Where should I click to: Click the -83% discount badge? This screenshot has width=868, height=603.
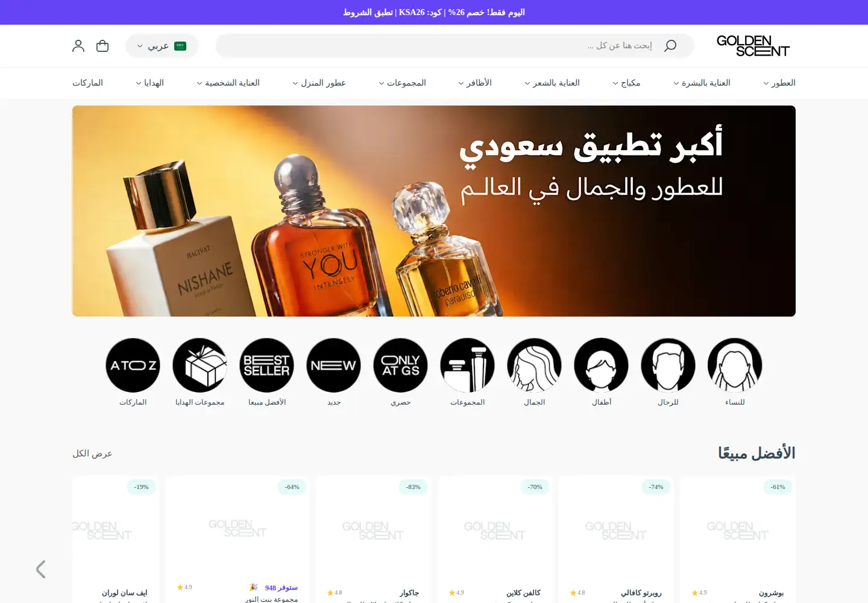coord(413,487)
